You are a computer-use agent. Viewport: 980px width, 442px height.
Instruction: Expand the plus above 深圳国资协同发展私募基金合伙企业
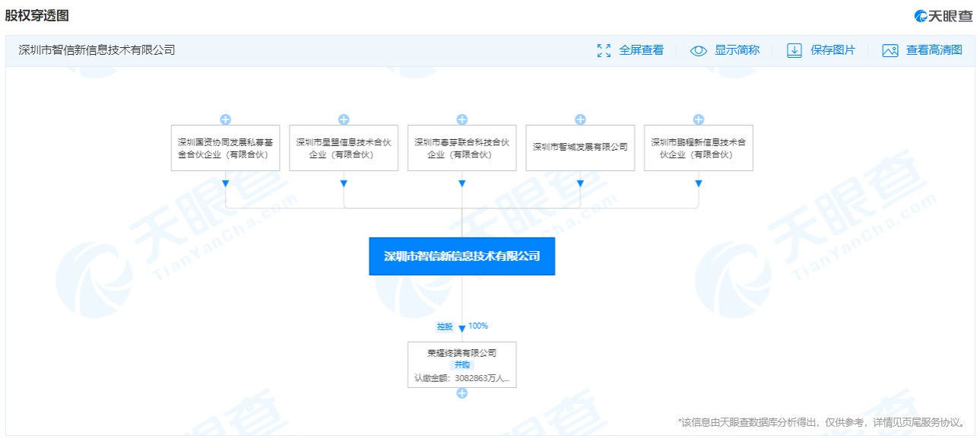click(225, 119)
